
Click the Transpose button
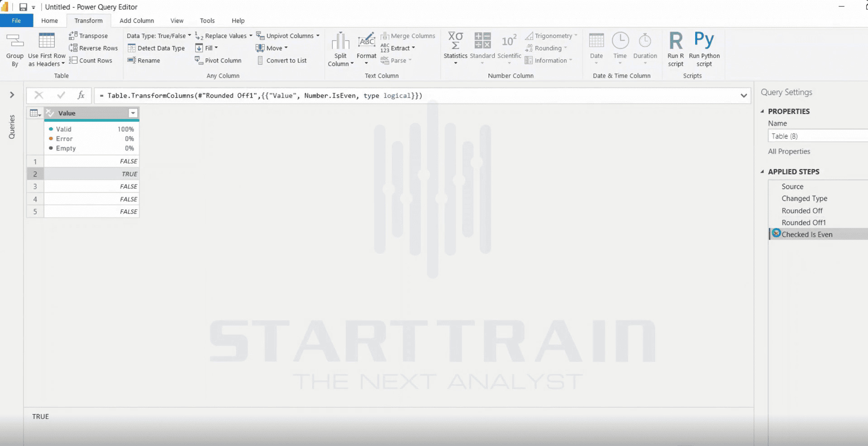pyautogui.click(x=89, y=36)
